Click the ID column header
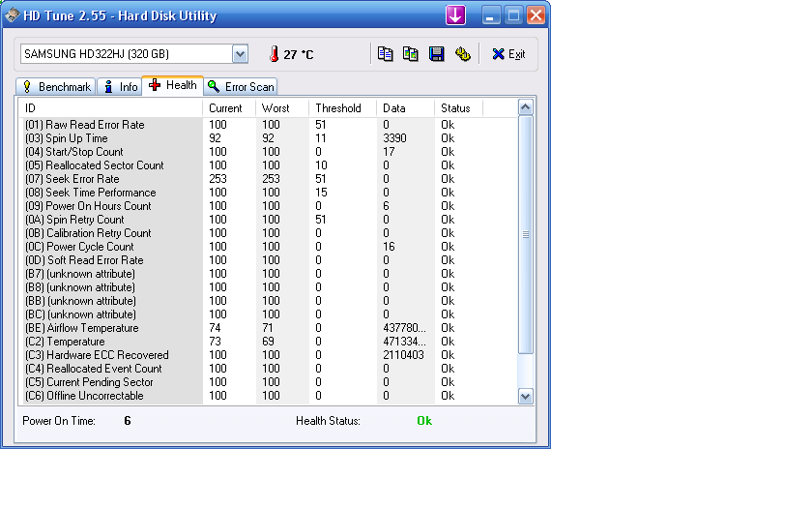 pos(111,107)
